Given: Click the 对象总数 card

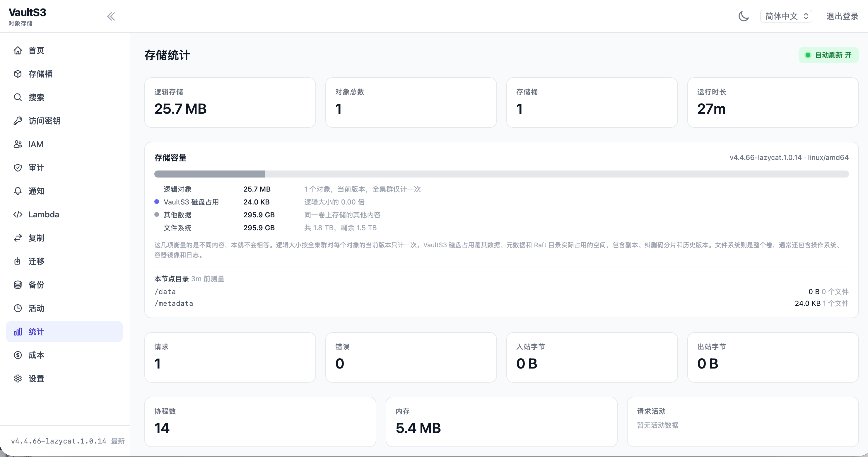Looking at the screenshot, I should coord(411,103).
